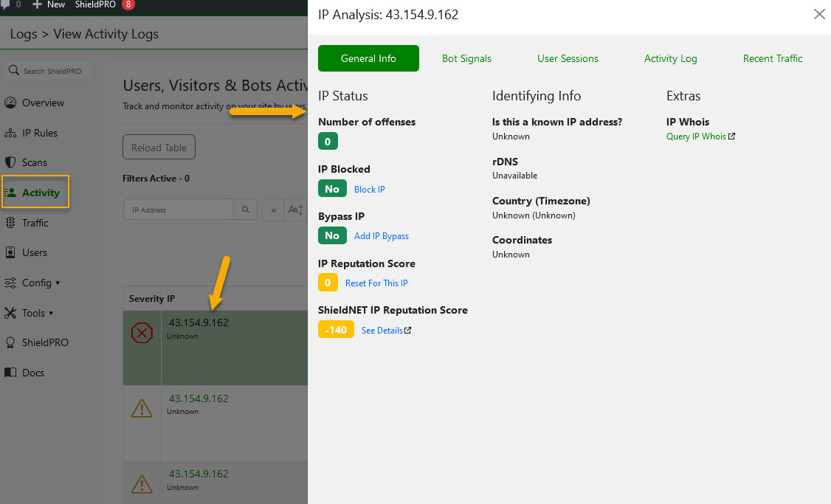Switch to the Bot Signals tab
The height and width of the screenshot is (504, 831).
point(466,58)
